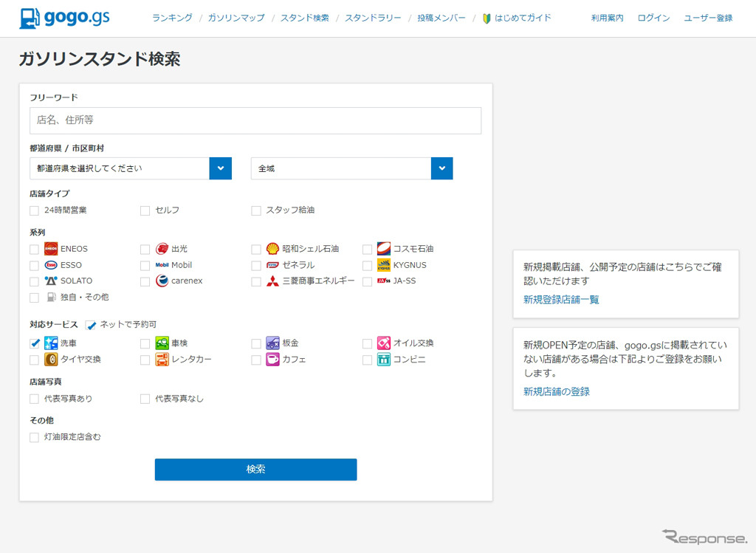Enable the 24時間営業 checkbox
Viewport: 756px width, 553px height.
pyautogui.click(x=34, y=210)
